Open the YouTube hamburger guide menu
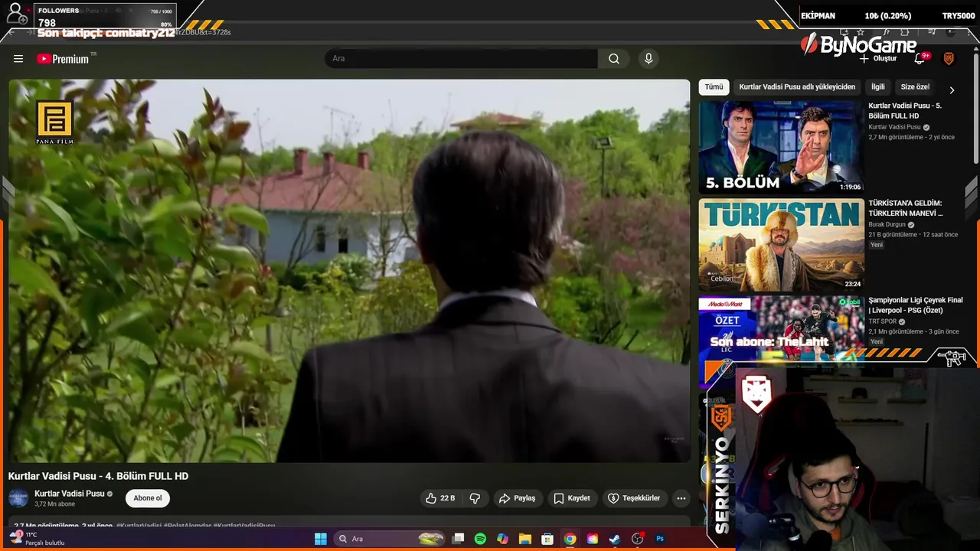This screenshot has width=980, height=551. pyautogui.click(x=18, y=59)
